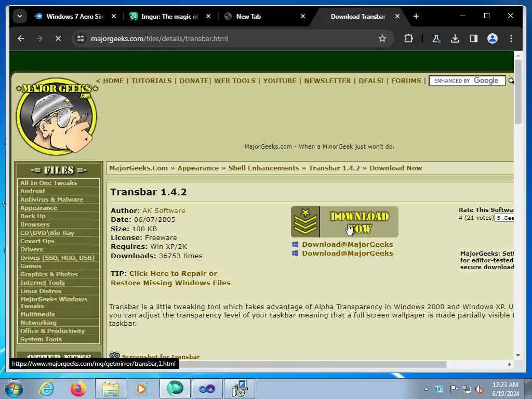Screen dimensions: 532x399
Task: Open Appearance breadcrumb link
Action: [198, 168]
